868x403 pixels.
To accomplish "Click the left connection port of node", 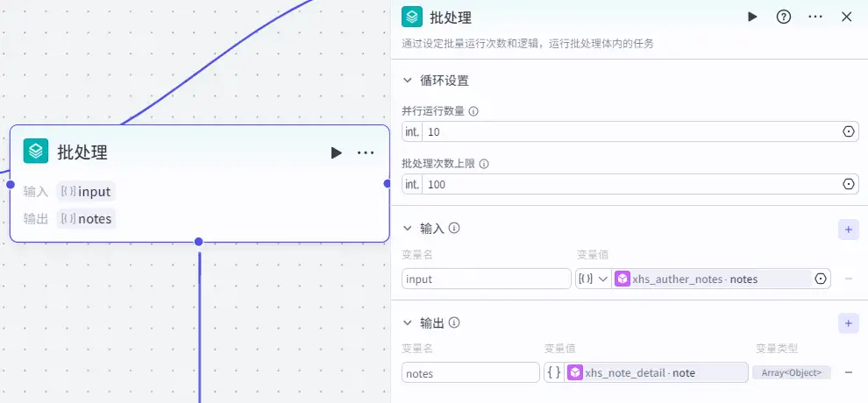I will pyautogui.click(x=10, y=184).
